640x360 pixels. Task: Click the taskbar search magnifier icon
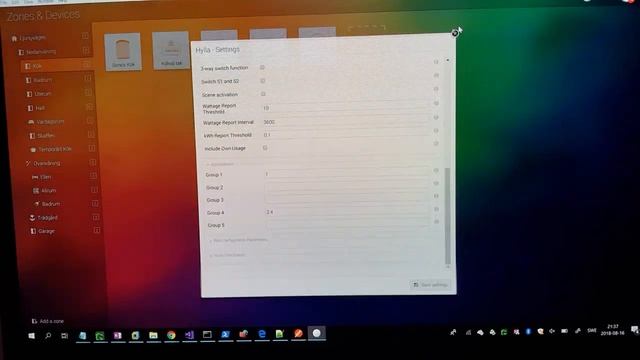(48, 336)
